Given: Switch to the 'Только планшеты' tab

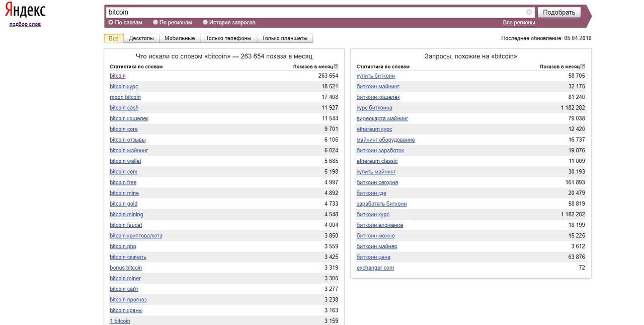Looking at the screenshot, I should pyautogui.click(x=285, y=38).
